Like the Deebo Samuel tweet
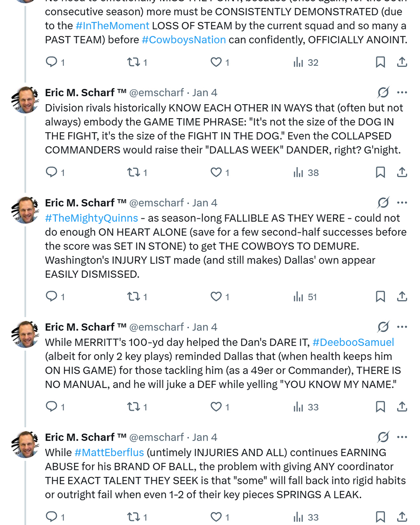 tap(216, 407)
